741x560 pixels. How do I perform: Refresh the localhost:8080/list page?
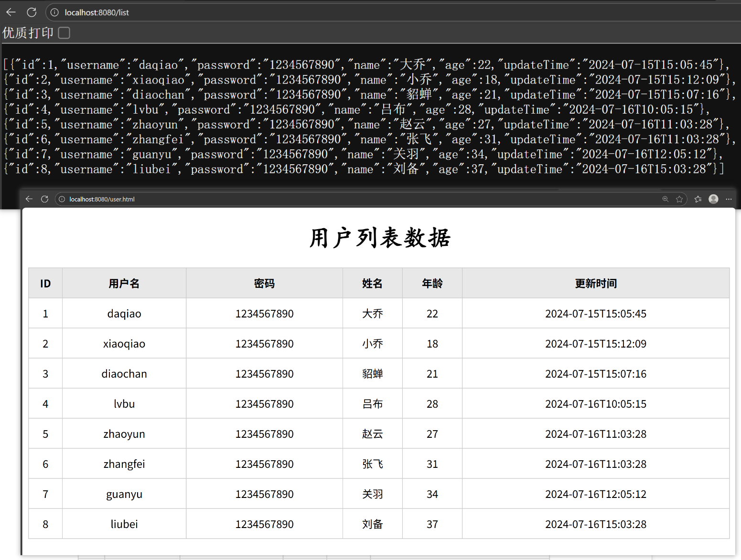[x=32, y=12]
